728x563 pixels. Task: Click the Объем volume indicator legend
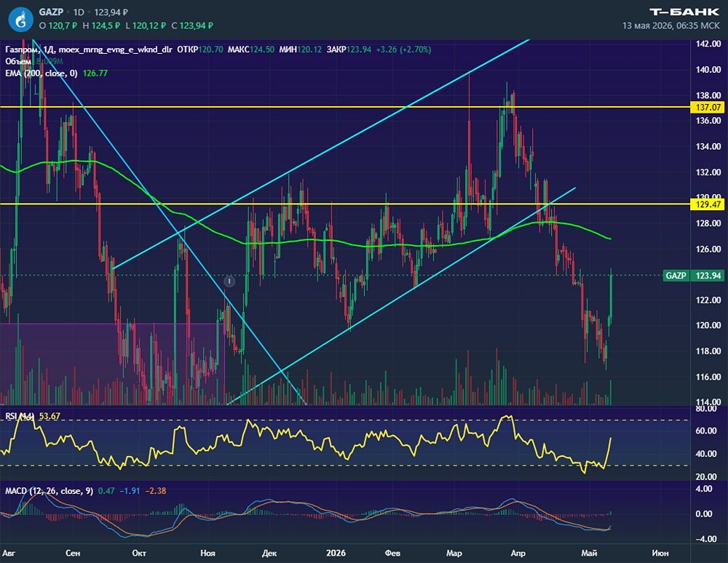(x=18, y=61)
